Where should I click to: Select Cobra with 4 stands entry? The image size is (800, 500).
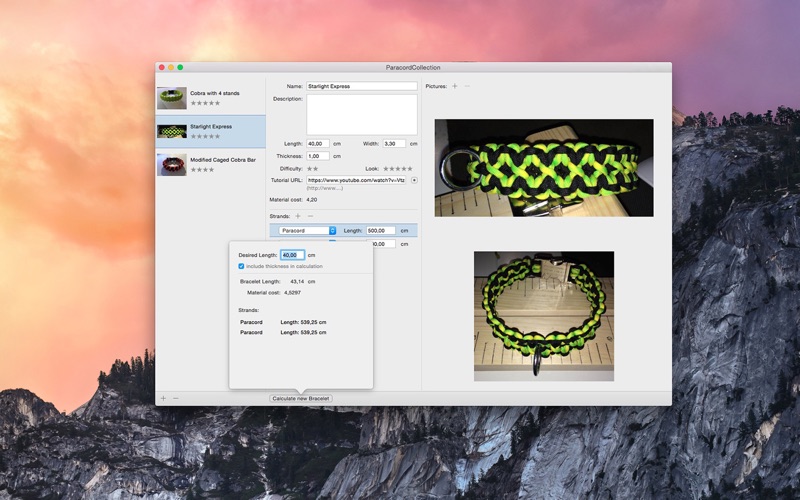click(210, 98)
